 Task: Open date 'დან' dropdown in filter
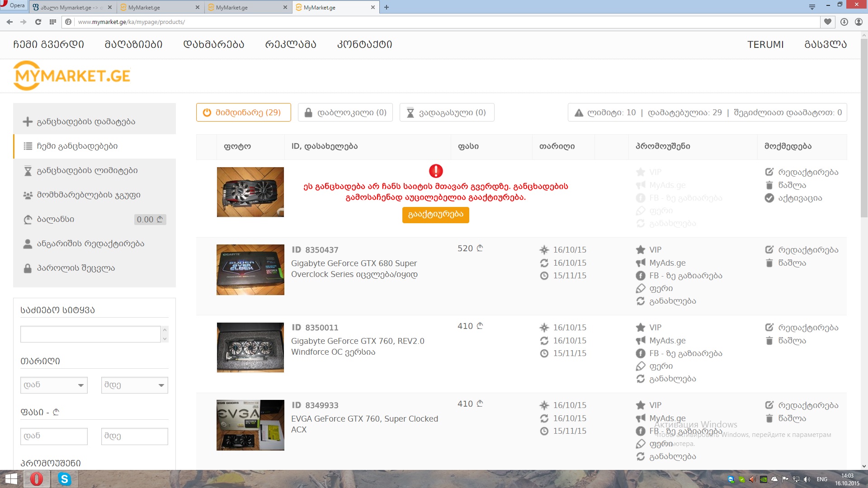(x=54, y=385)
